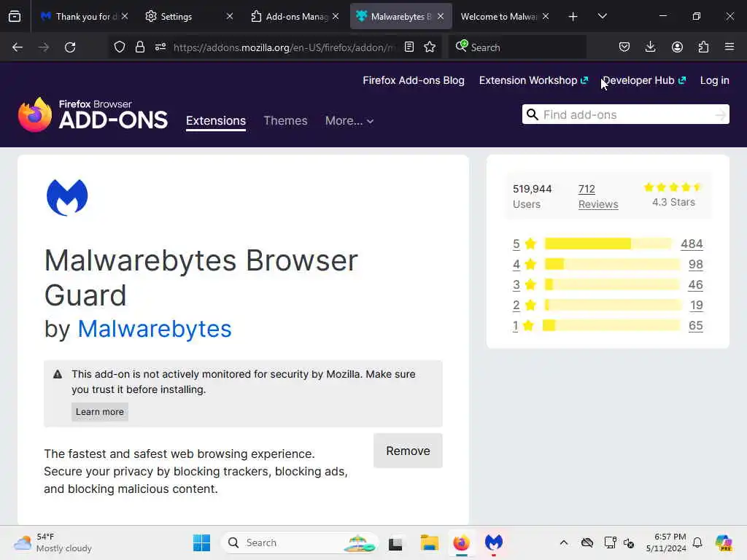Show hidden system tray icons
747x560 pixels.
click(564, 542)
